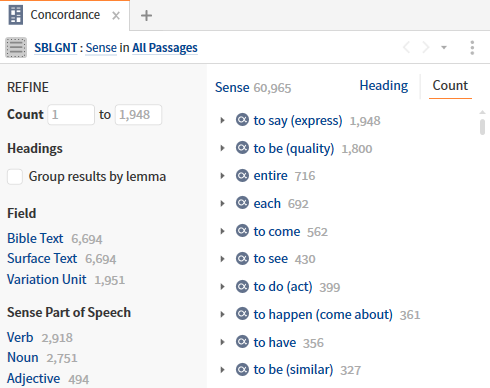Screen dimensions: 490x388
Task: Filter by Bible Text field
Action: tap(35, 238)
